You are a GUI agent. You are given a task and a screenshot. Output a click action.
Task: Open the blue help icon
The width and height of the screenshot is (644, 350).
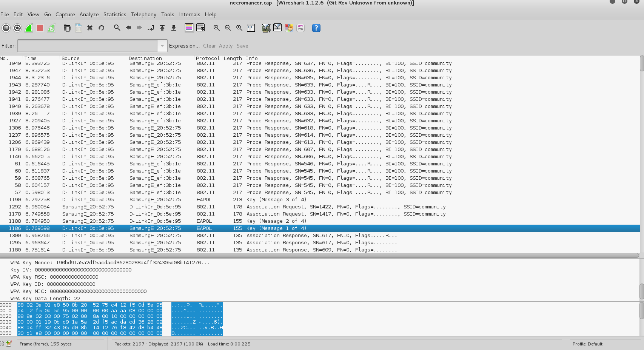coord(316,28)
